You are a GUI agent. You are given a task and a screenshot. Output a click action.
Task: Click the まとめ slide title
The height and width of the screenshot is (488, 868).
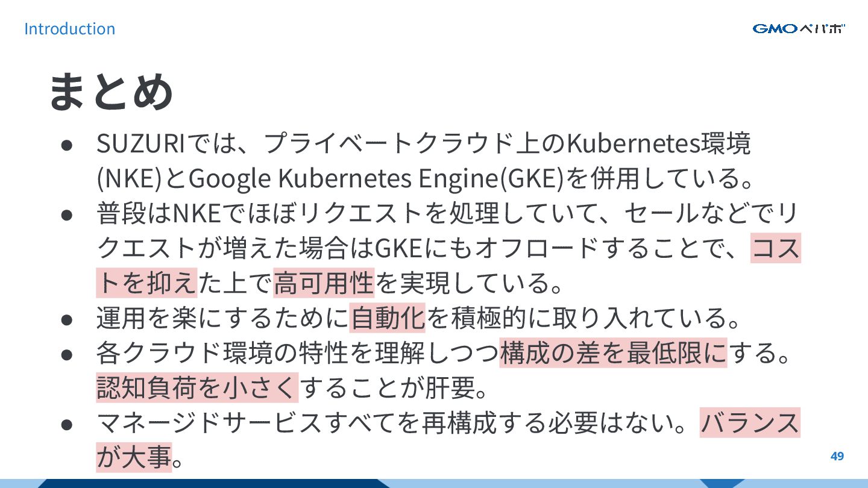111,92
